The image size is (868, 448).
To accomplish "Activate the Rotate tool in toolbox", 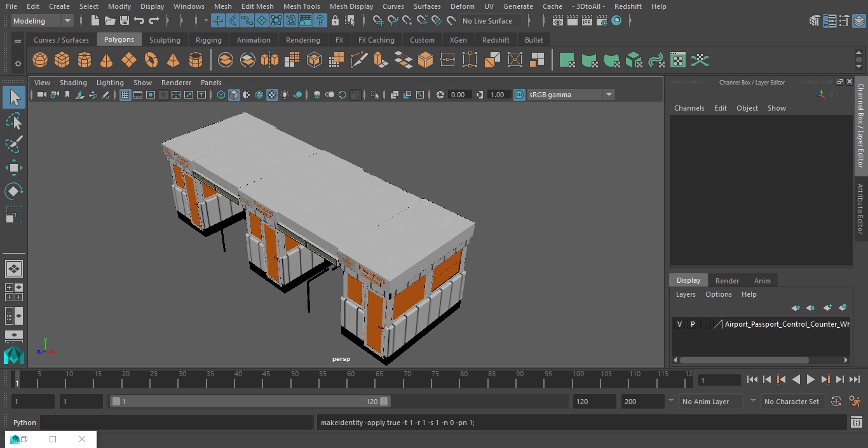I will pos(14,191).
